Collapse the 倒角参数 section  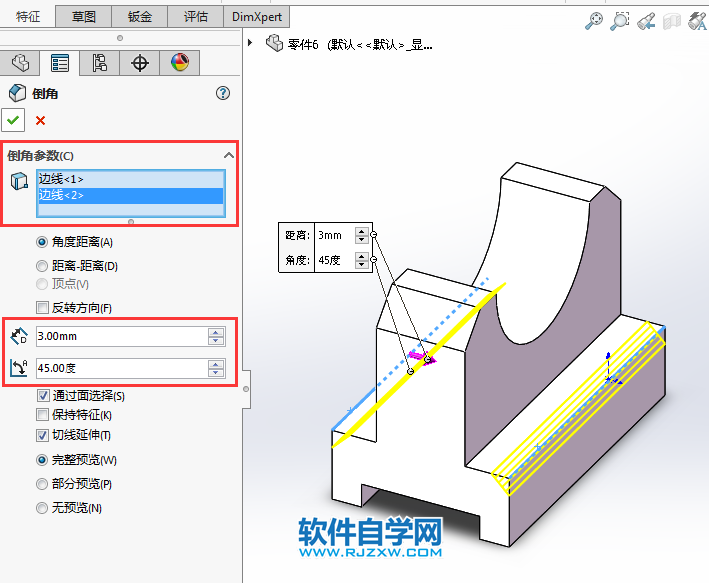pyautogui.click(x=229, y=156)
